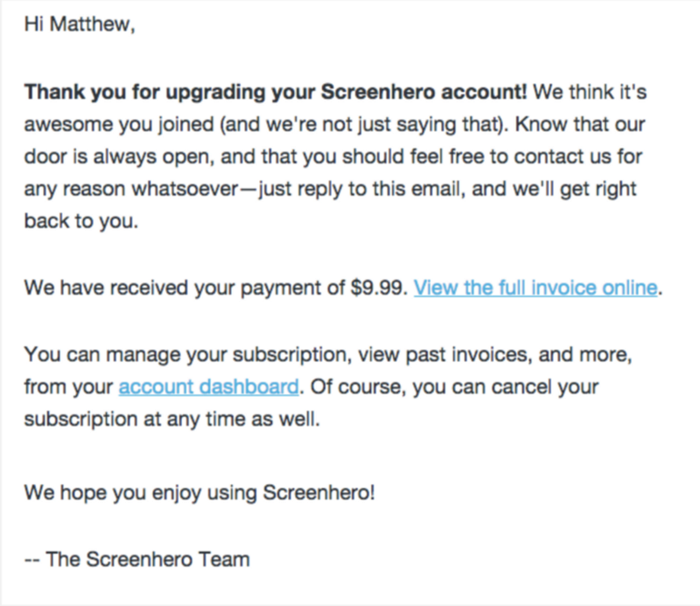Click the bold Thank you for upgrading sentence
Image resolution: width=700 pixels, height=606 pixels.
click(276, 93)
